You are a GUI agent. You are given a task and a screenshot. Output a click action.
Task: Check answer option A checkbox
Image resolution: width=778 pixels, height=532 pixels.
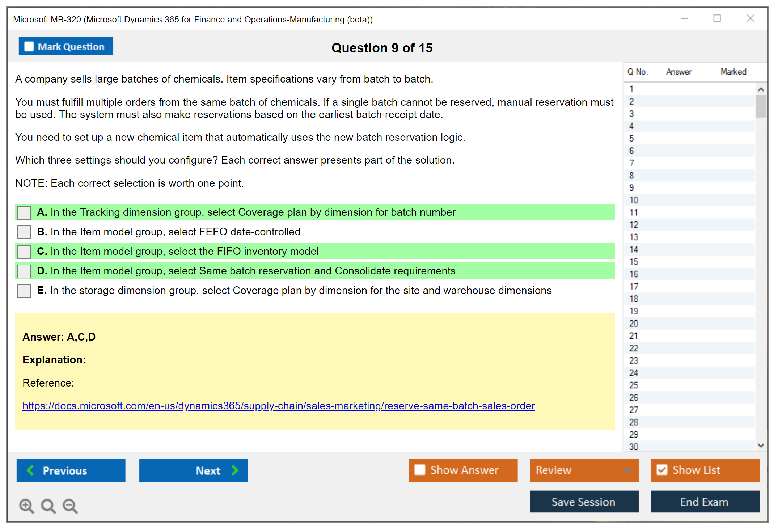click(24, 212)
